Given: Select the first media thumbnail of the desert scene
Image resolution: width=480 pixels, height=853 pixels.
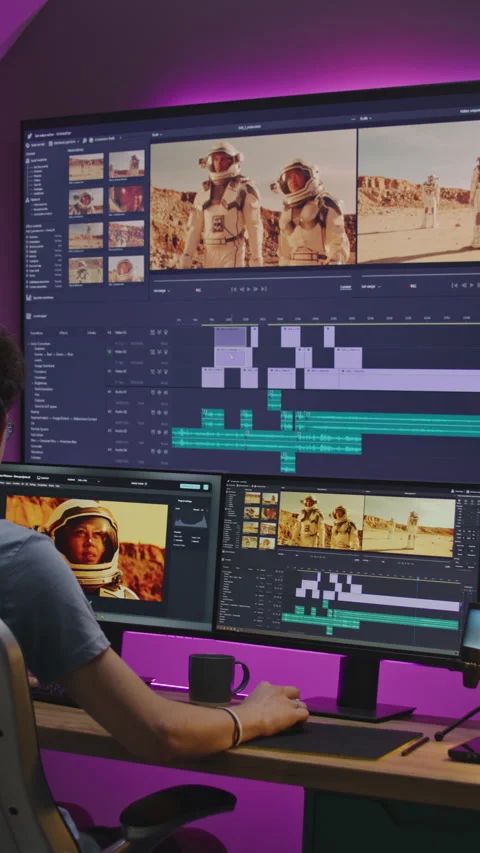Looking at the screenshot, I should click(86, 166).
